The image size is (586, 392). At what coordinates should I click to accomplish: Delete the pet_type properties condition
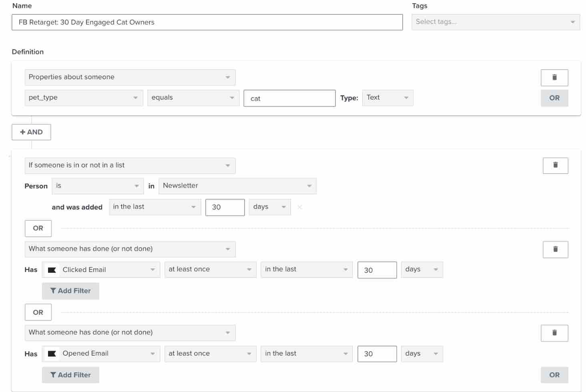click(555, 78)
